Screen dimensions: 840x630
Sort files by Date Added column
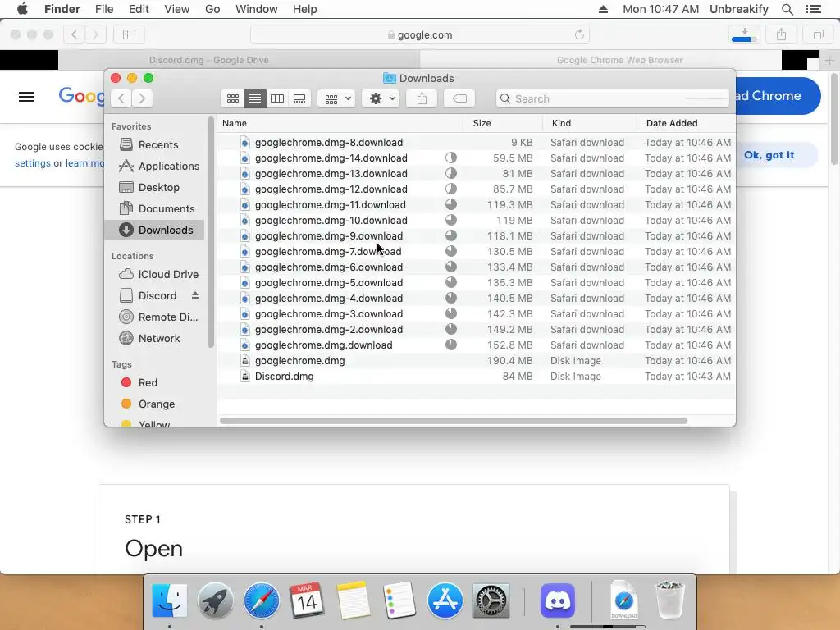tap(687, 123)
